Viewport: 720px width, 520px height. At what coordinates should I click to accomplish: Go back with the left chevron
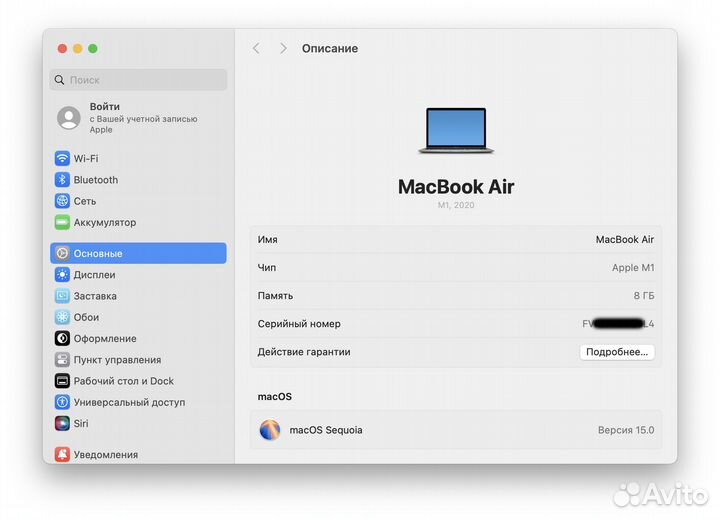[256, 48]
